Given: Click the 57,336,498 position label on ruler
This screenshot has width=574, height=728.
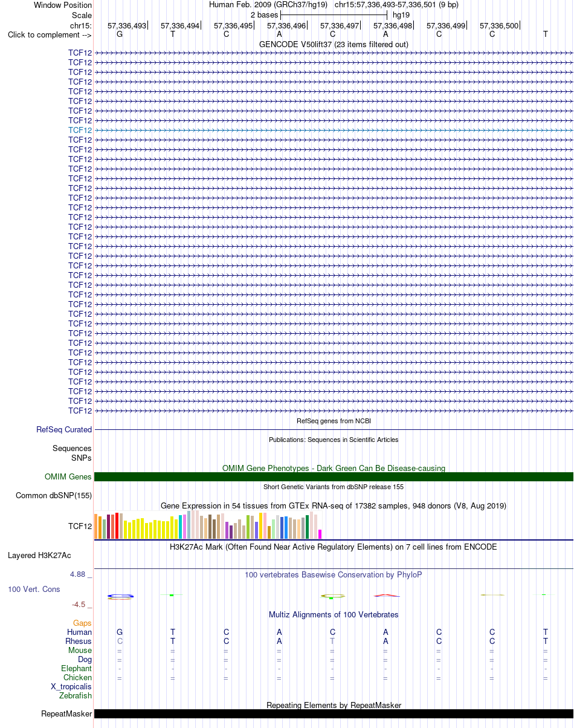Looking at the screenshot, I should click(393, 26).
